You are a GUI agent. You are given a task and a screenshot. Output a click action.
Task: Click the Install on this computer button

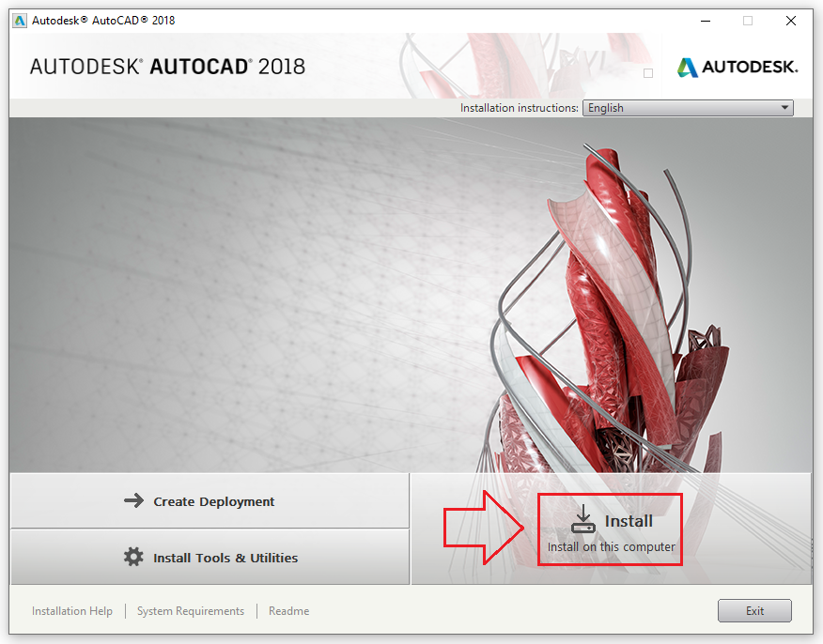[x=610, y=529]
